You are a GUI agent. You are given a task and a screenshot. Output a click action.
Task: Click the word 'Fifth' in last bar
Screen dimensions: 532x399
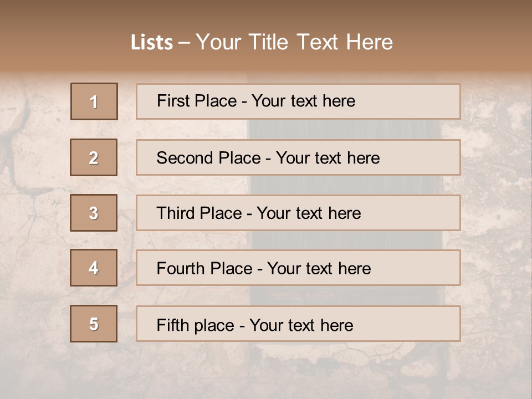click(172, 325)
